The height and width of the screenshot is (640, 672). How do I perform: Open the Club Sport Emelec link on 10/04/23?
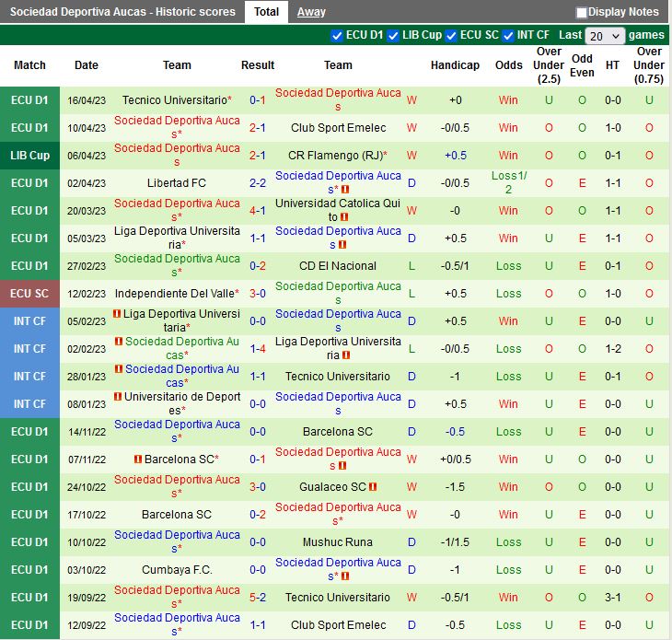click(338, 128)
